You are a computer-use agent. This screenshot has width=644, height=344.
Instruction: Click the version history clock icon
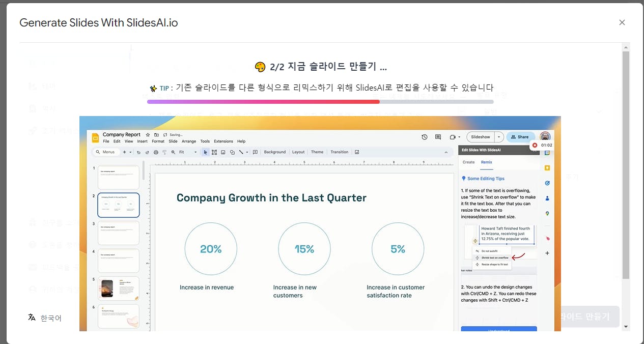pos(425,137)
